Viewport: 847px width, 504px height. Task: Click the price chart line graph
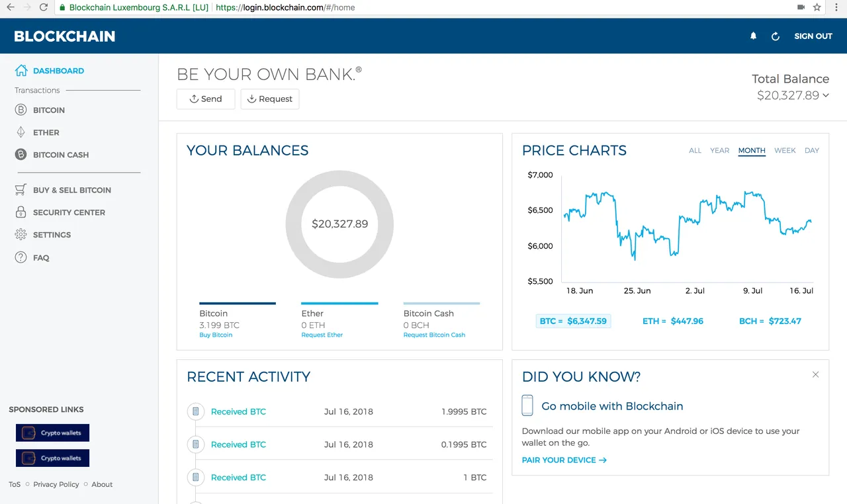(x=688, y=226)
